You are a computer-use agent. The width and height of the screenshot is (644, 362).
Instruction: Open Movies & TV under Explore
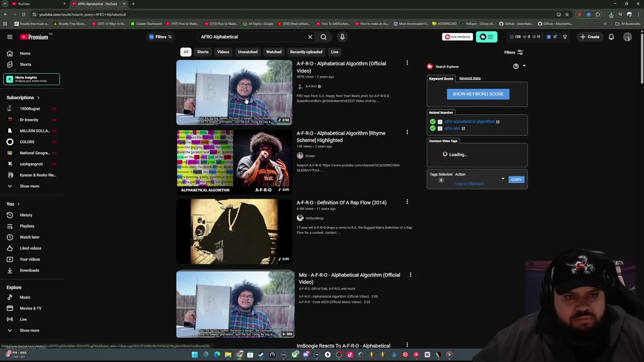click(x=31, y=308)
